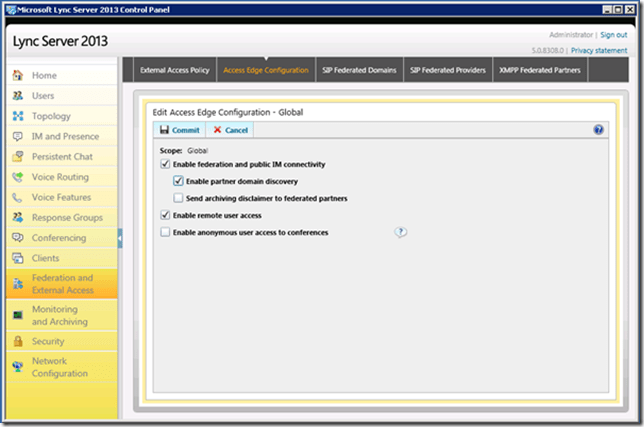Open the SIP Federated Domains tab
This screenshot has width=644, height=427.
(x=359, y=71)
